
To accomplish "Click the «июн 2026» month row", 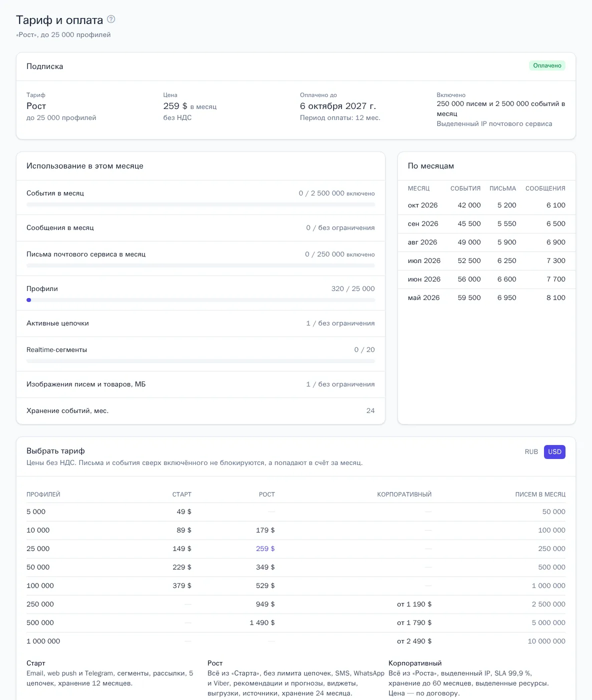I will click(486, 279).
